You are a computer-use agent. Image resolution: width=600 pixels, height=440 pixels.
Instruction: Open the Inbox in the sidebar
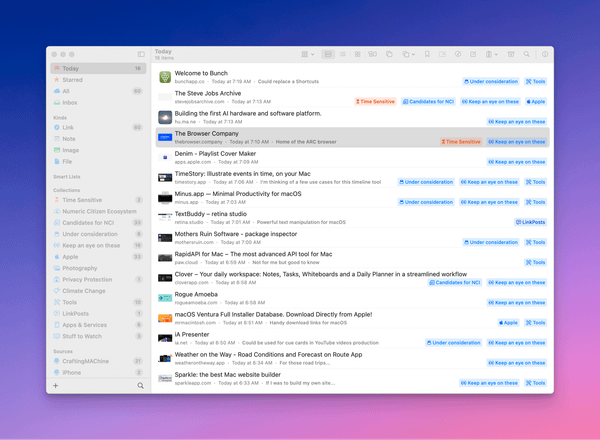click(x=98, y=103)
